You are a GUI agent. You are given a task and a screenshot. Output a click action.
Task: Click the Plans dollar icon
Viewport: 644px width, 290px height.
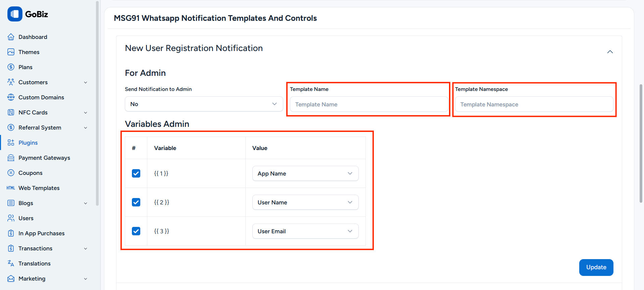11,67
